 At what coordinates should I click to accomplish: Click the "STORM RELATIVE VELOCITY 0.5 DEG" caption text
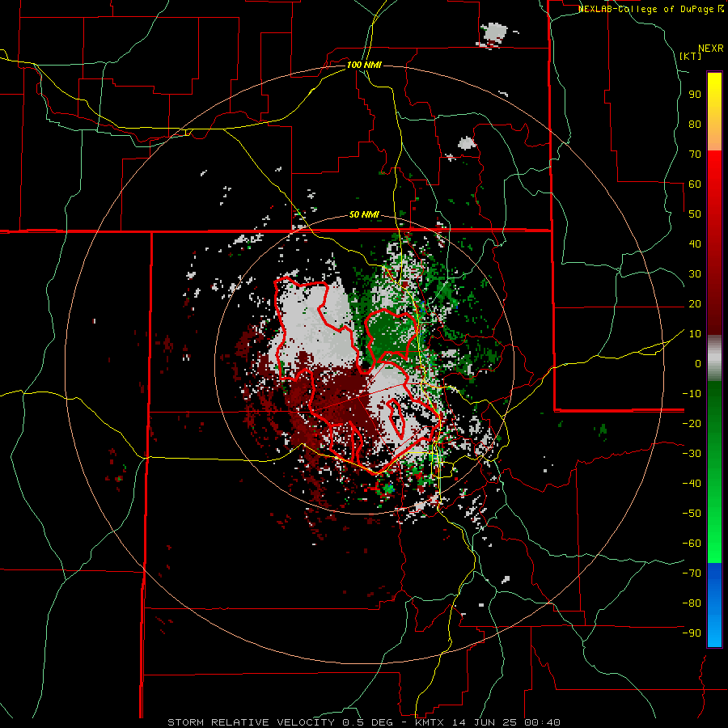[280, 722]
